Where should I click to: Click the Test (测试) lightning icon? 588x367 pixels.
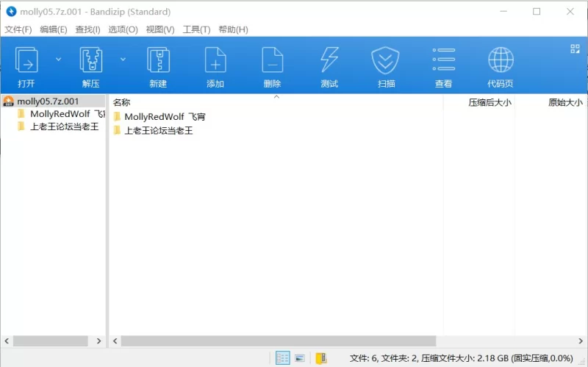[x=329, y=60]
